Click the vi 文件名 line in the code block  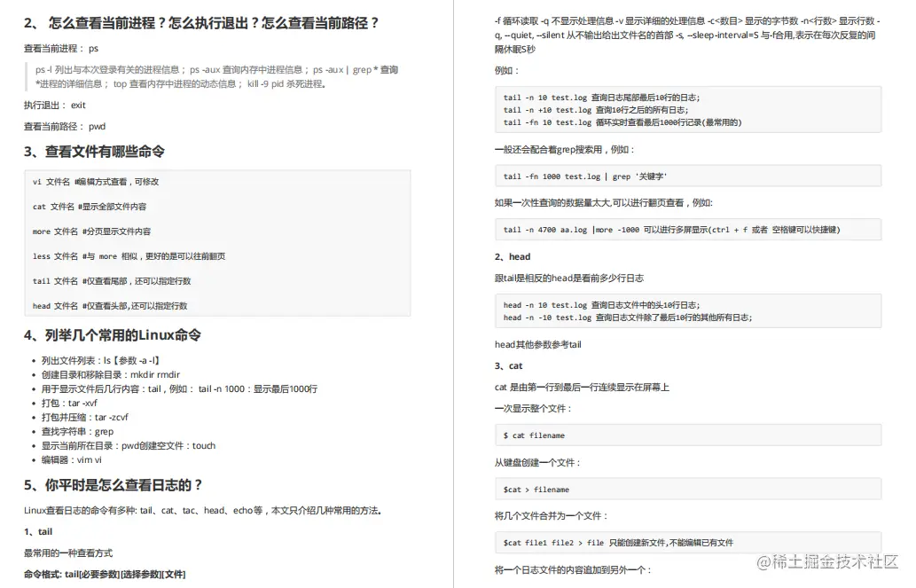[98, 182]
